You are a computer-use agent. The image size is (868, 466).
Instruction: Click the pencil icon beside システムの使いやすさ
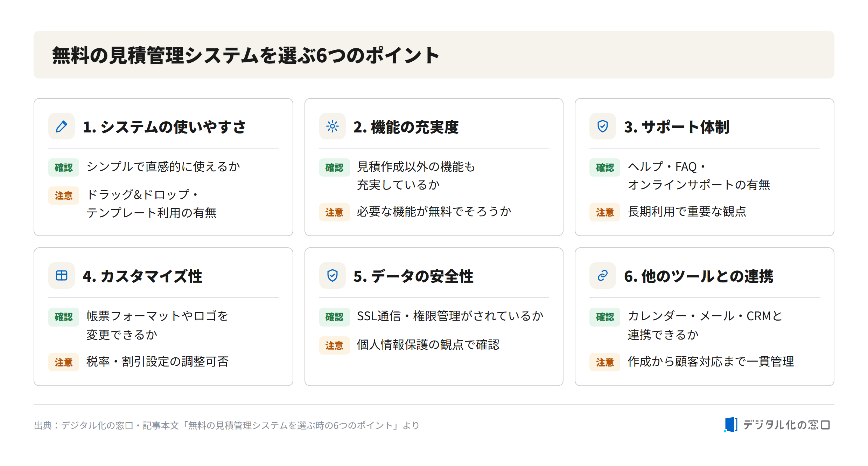pos(62,126)
